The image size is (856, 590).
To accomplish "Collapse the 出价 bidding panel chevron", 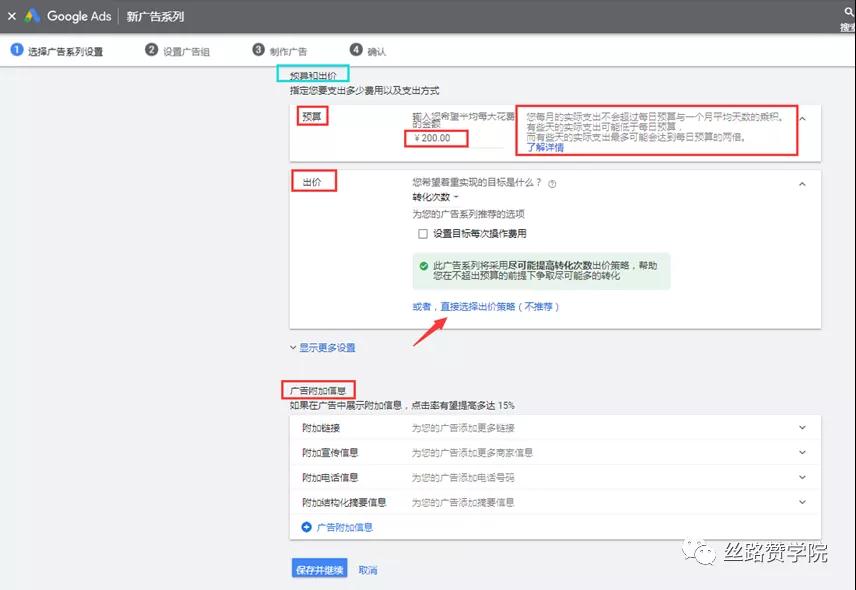I will tap(802, 184).
